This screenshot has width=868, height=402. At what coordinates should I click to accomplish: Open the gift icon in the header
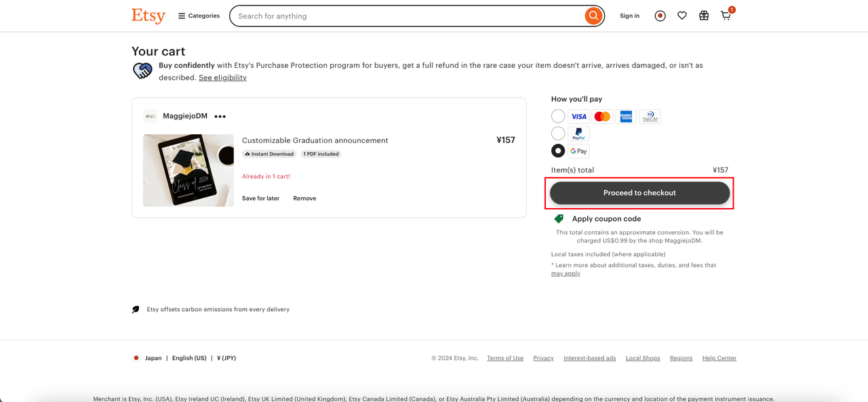click(704, 16)
